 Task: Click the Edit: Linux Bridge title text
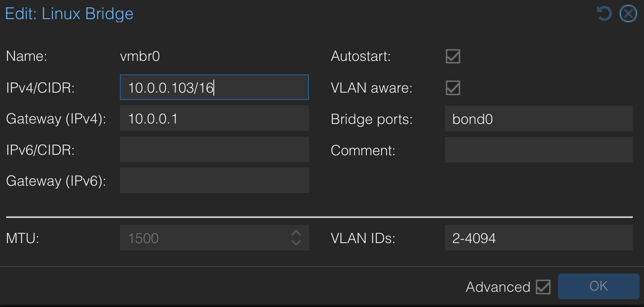(69, 13)
